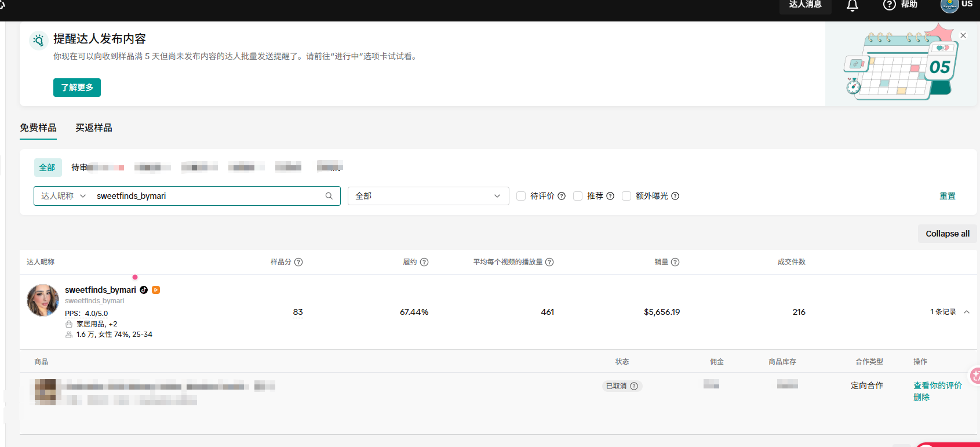Open the account avatar in header
This screenshot has width=980, height=447.
coord(949,6)
